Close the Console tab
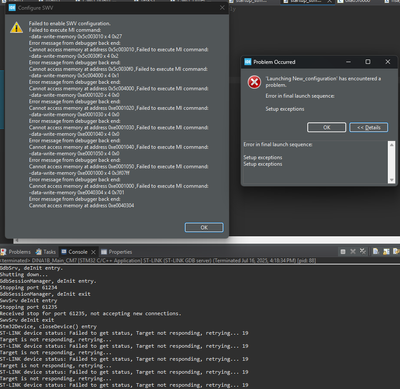The image size is (400, 389). [x=93, y=252]
